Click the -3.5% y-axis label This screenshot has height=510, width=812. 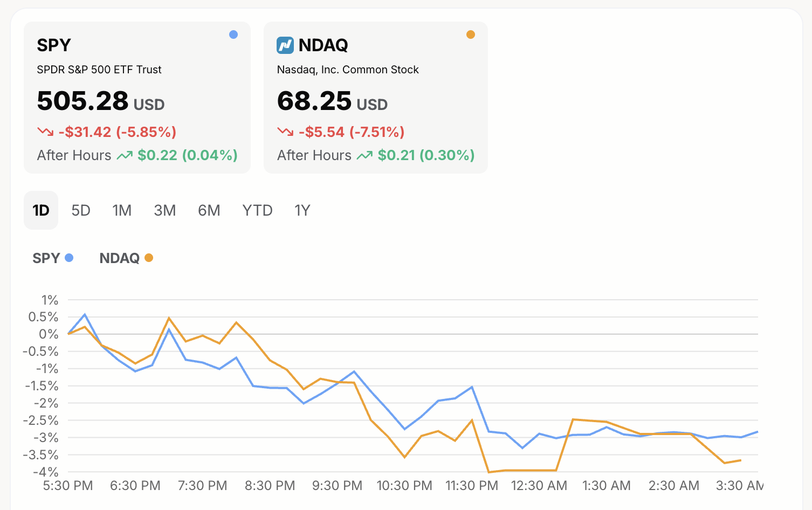click(40, 455)
